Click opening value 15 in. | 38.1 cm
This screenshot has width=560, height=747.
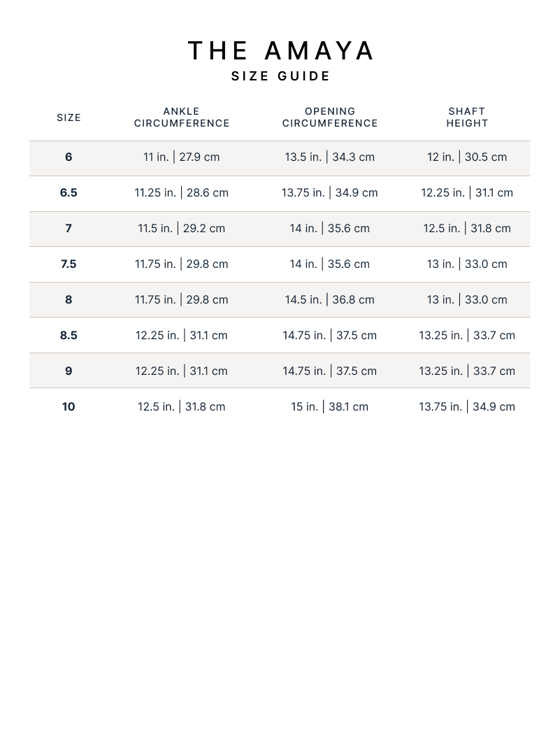(x=330, y=407)
